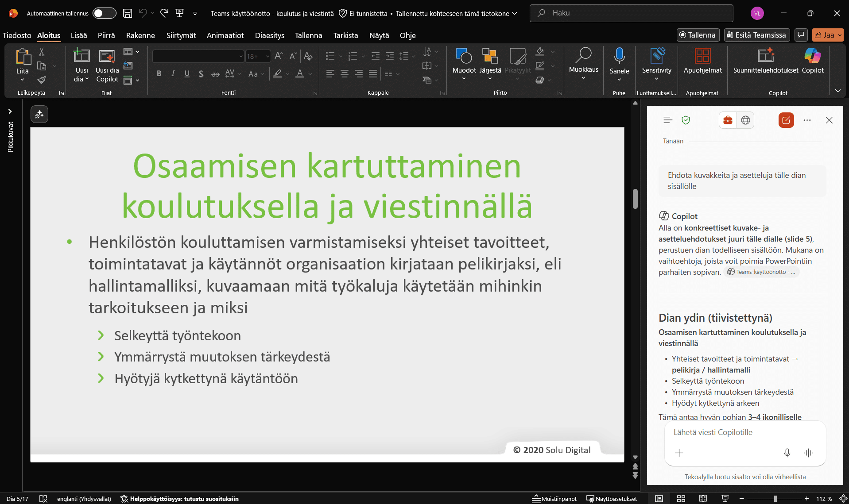Toggle Automaattinen tallennus switch
849x504 pixels.
[104, 13]
